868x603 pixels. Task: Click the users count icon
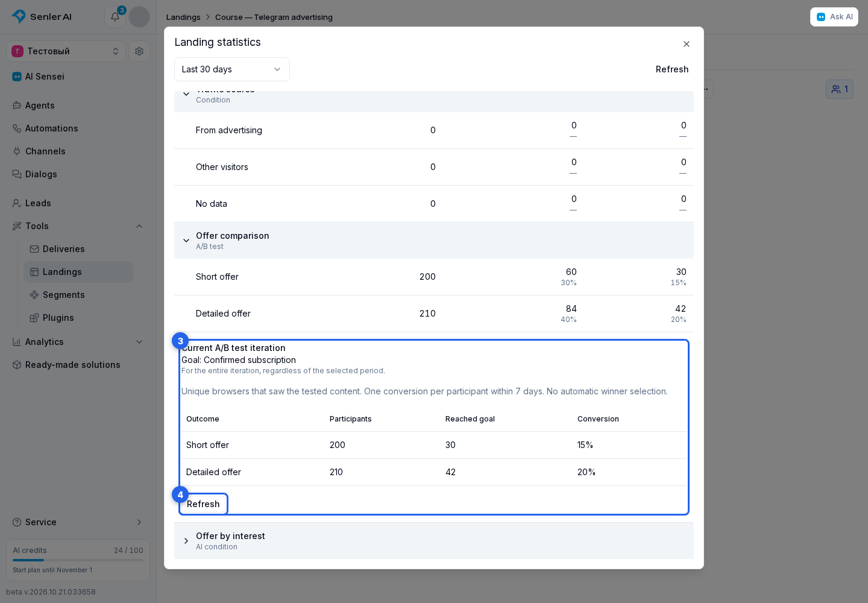click(x=840, y=89)
